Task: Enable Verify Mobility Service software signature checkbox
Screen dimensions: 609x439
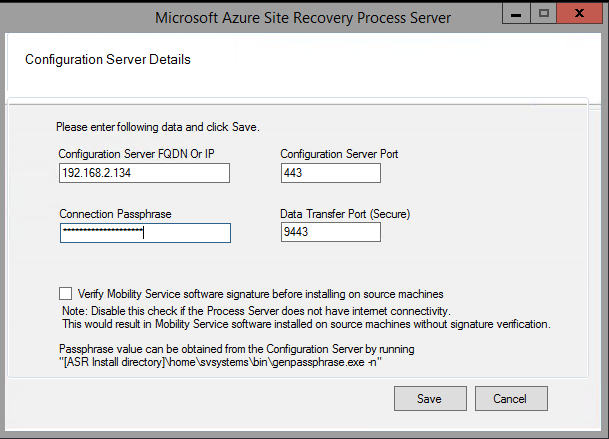Action: pos(65,294)
